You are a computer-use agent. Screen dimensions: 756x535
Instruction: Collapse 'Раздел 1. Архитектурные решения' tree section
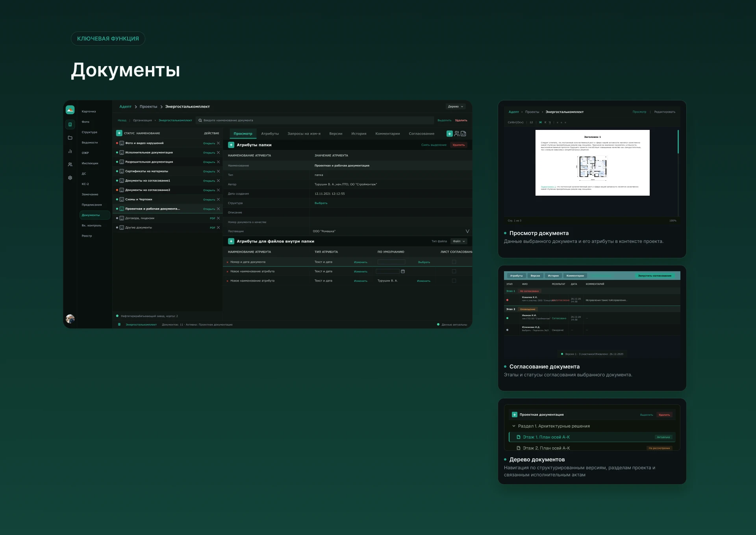[514, 426]
